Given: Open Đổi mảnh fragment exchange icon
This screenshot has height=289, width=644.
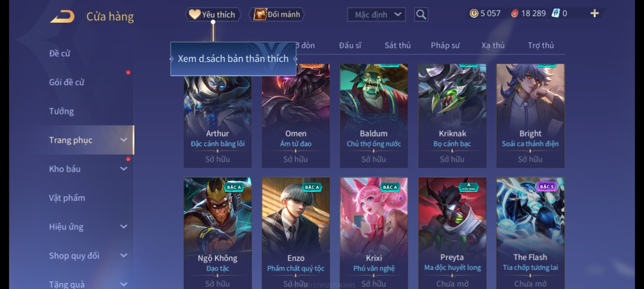Looking at the screenshot, I should [260, 14].
